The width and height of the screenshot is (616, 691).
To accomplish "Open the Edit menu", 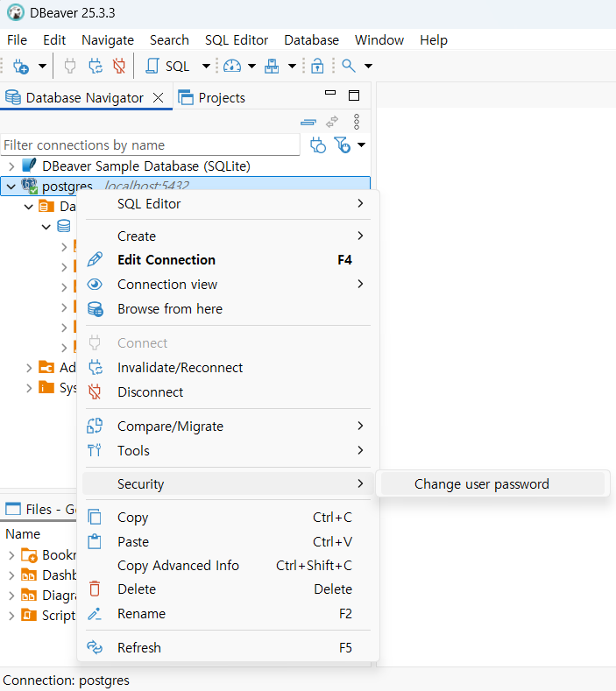I will coord(54,40).
